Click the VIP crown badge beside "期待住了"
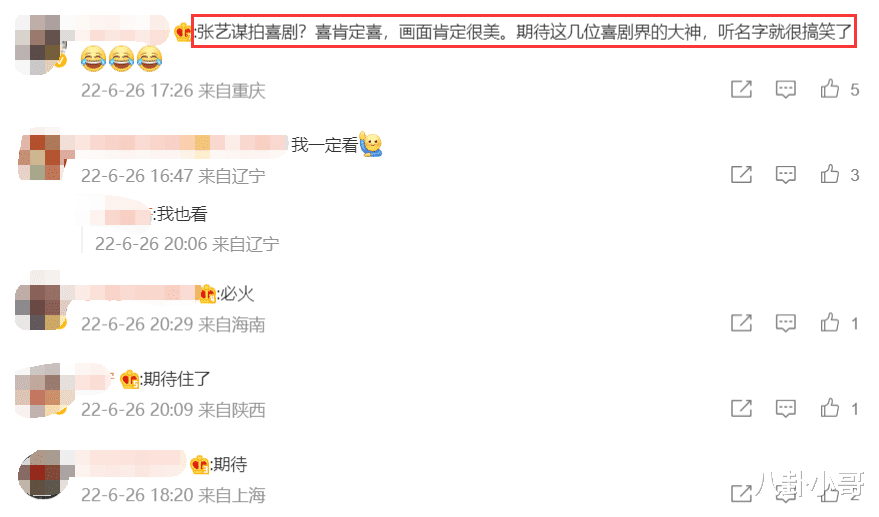 [x=129, y=380]
